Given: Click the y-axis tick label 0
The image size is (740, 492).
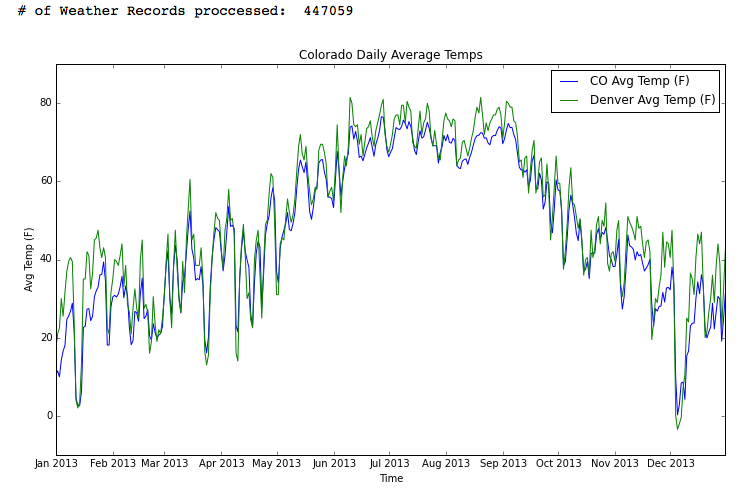Looking at the screenshot, I should pos(50,416).
